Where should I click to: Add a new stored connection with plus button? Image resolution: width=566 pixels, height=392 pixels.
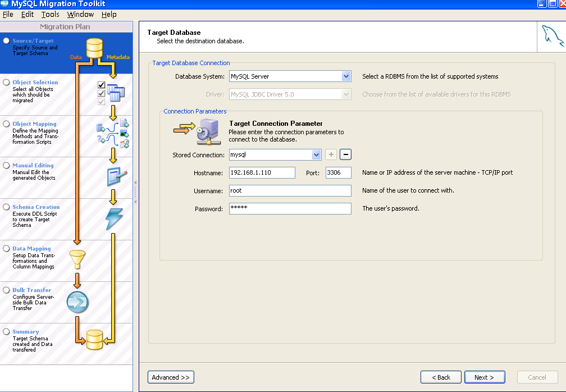331,154
